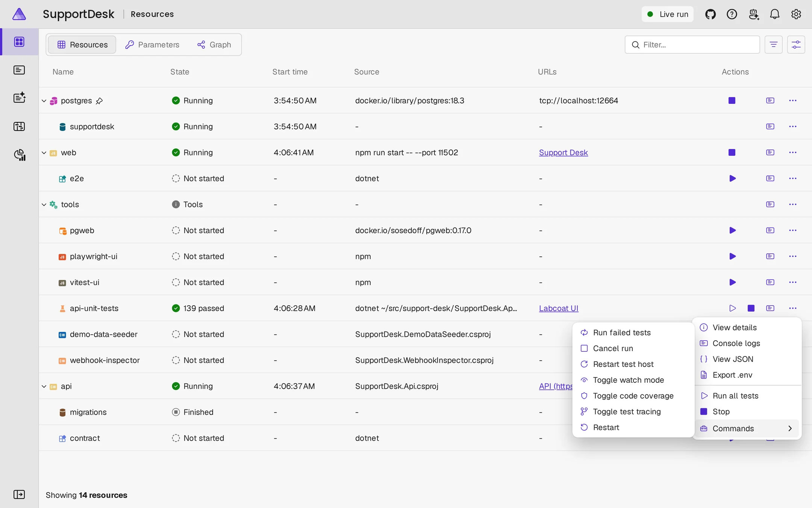
Task: Collapse the postgres resource group
Action: click(44, 101)
